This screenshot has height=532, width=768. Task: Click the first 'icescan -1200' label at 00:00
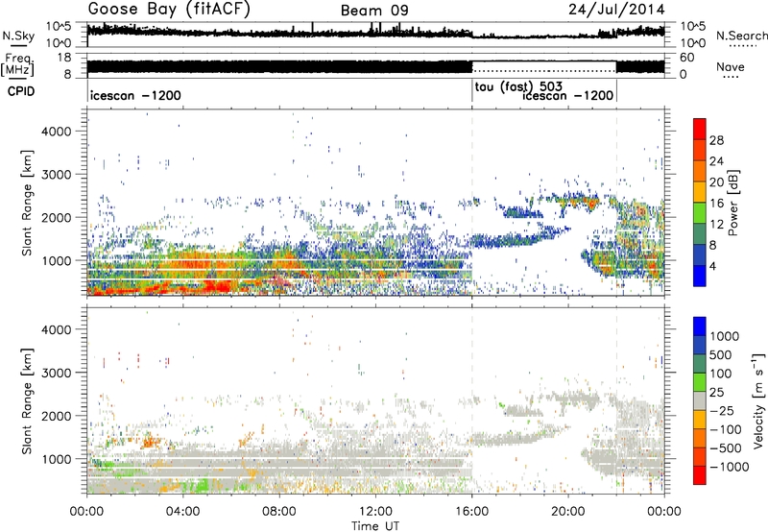(x=135, y=95)
